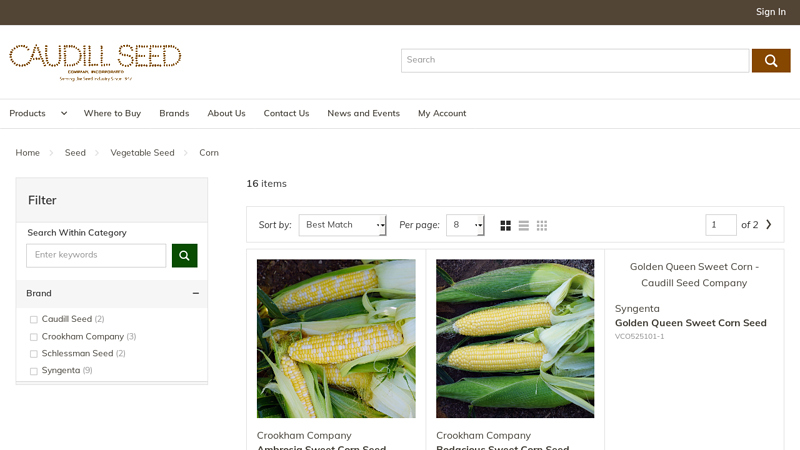The image size is (800, 450).
Task: Click Crookham Company label under Bodacious image
Action: [483, 436]
